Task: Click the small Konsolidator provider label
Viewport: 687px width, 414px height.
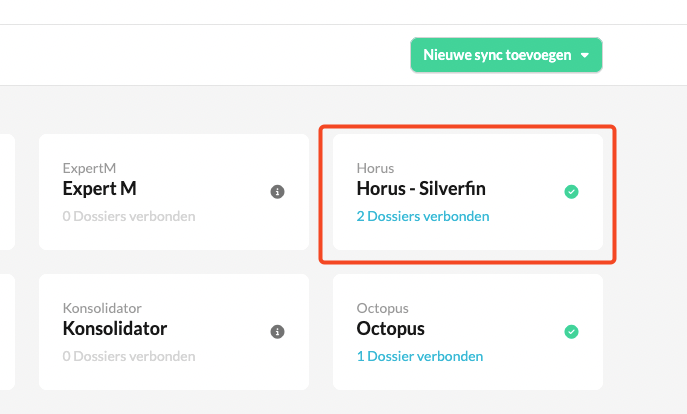Action: (x=102, y=308)
